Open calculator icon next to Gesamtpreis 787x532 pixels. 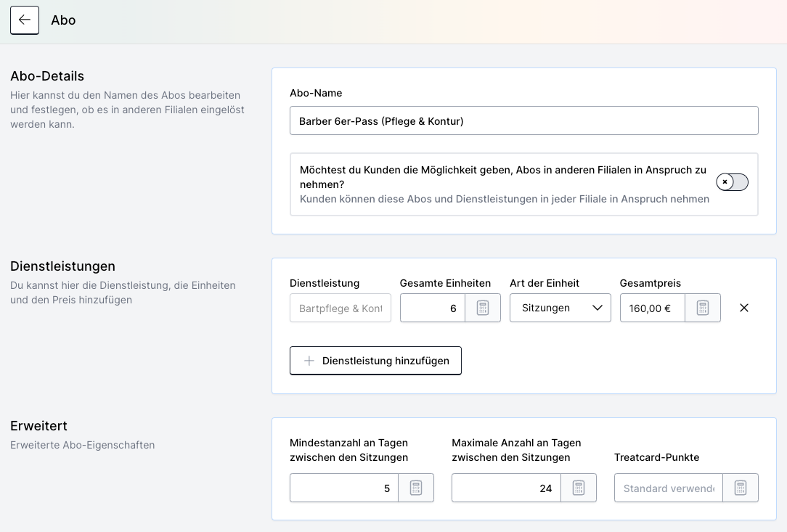coord(702,308)
